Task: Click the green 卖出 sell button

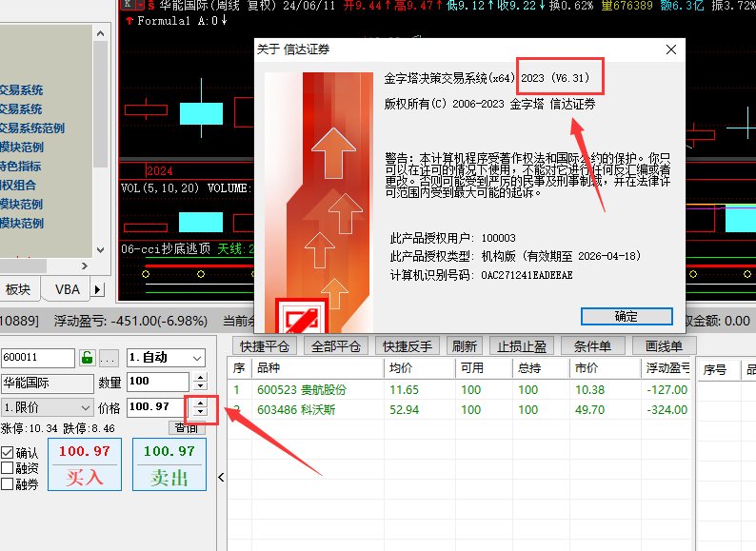Action: click(x=169, y=464)
